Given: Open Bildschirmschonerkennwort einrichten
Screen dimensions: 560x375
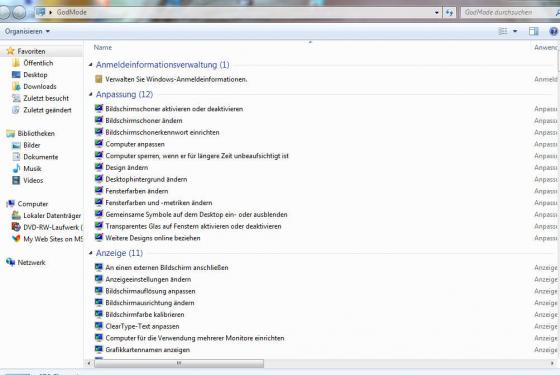Looking at the screenshot, I should [162, 132].
